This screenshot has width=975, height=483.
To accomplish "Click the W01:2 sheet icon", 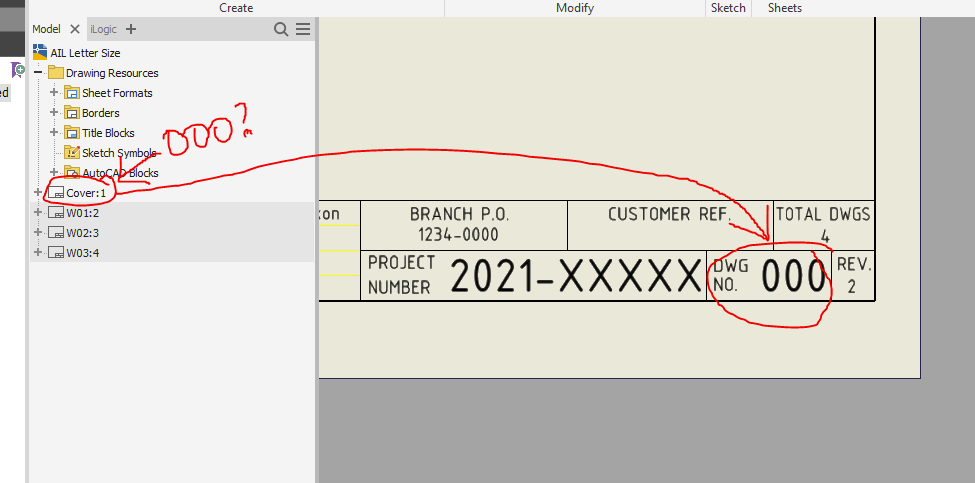I will pos(57,213).
